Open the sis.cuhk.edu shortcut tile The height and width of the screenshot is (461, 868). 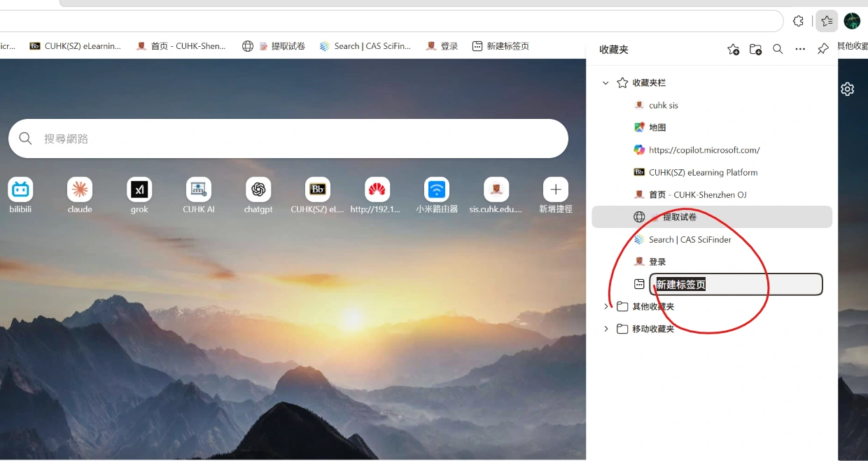[496, 195]
